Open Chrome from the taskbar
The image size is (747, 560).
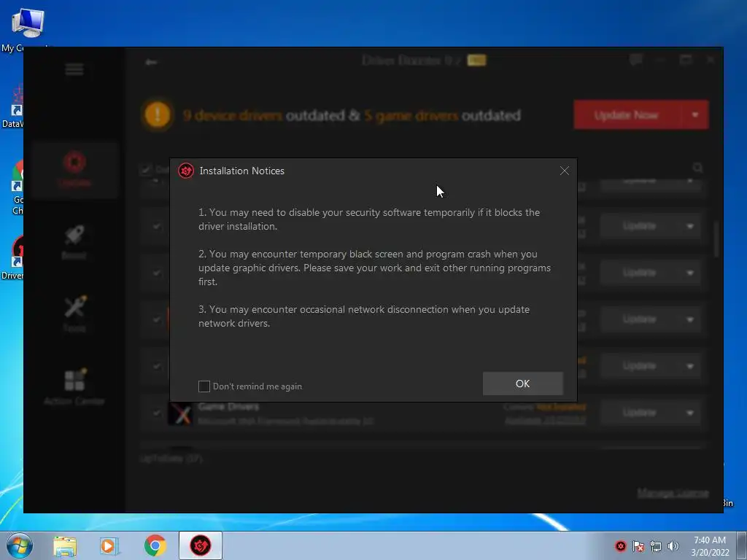point(155,545)
